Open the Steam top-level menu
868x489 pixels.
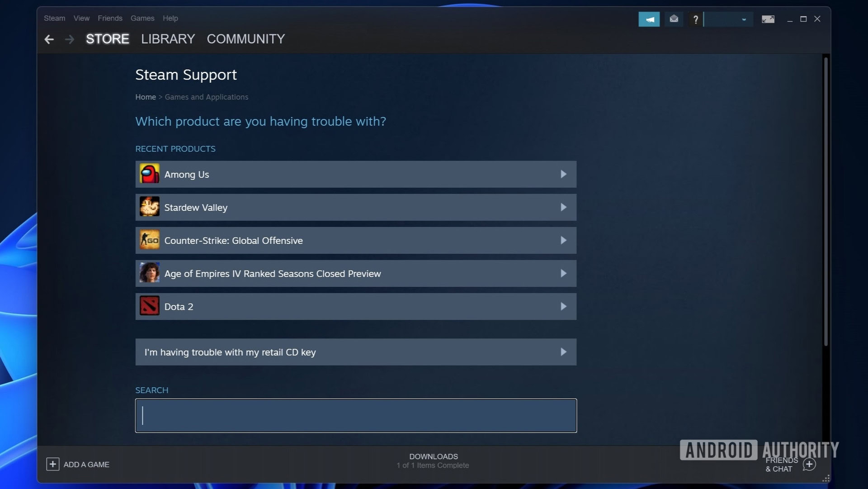[54, 18]
